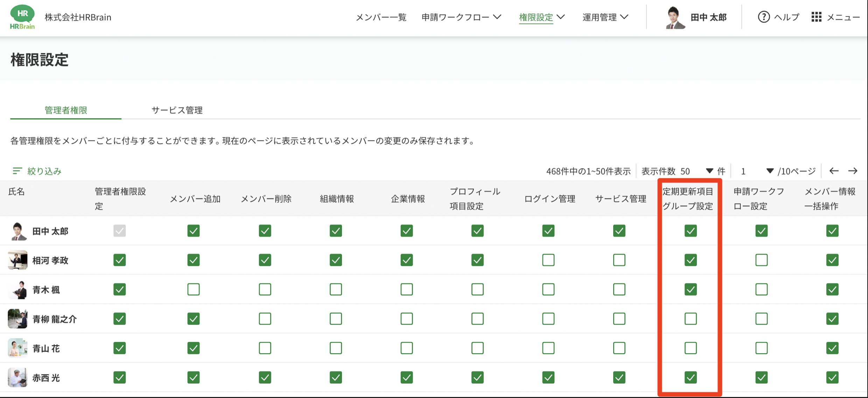868x398 pixels.
Task: Enable 組織情報 for 青山 花
Action: click(x=336, y=348)
